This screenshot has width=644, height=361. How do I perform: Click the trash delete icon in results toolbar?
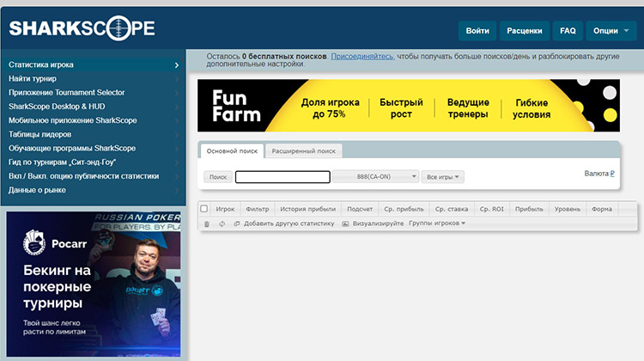207,223
